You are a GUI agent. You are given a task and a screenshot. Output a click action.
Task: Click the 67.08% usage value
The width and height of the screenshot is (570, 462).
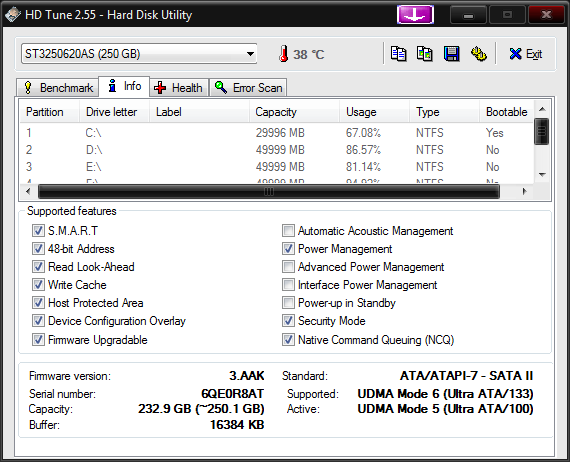[x=363, y=133]
